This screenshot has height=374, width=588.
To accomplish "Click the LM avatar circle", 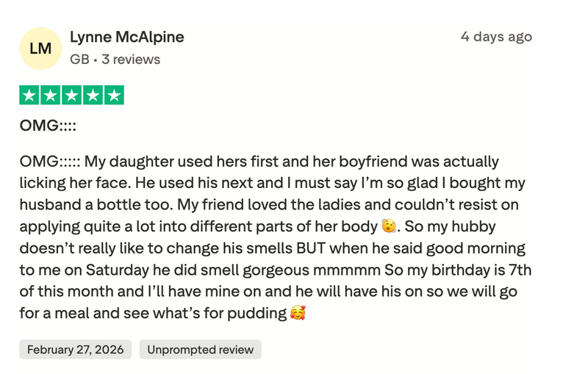I will pos(40,48).
